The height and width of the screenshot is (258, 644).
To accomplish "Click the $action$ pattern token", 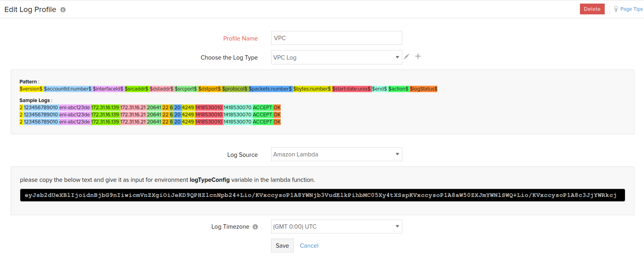I will pyautogui.click(x=398, y=89).
